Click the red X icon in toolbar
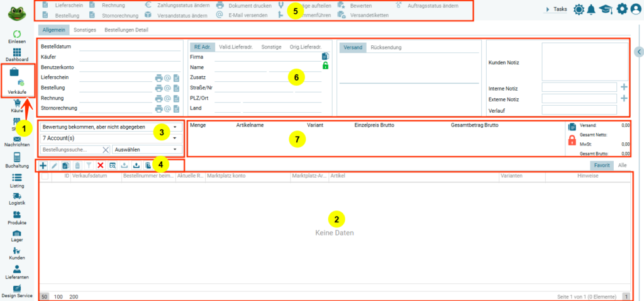Screen dimensions: 644x301 coord(100,165)
